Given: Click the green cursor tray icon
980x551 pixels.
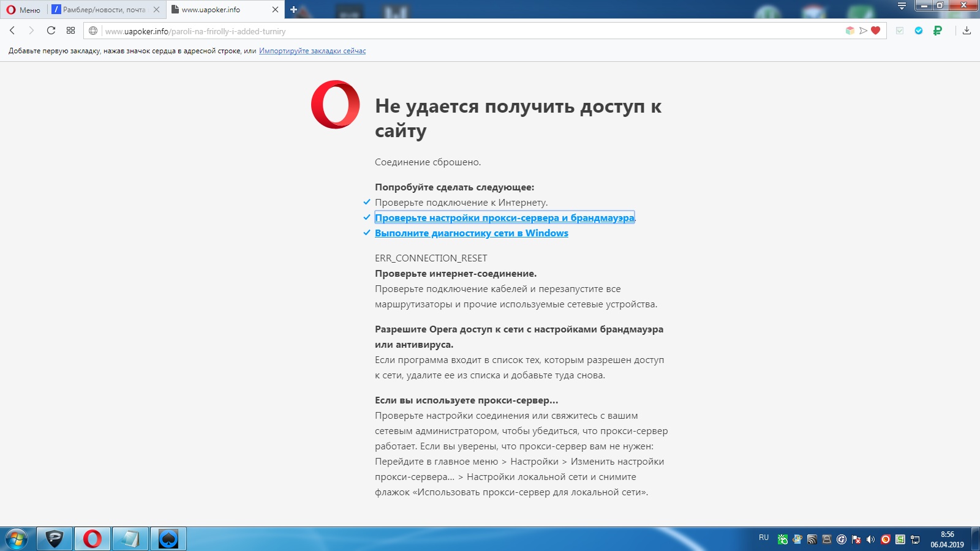Looking at the screenshot, I should click(x=783, y=539).
